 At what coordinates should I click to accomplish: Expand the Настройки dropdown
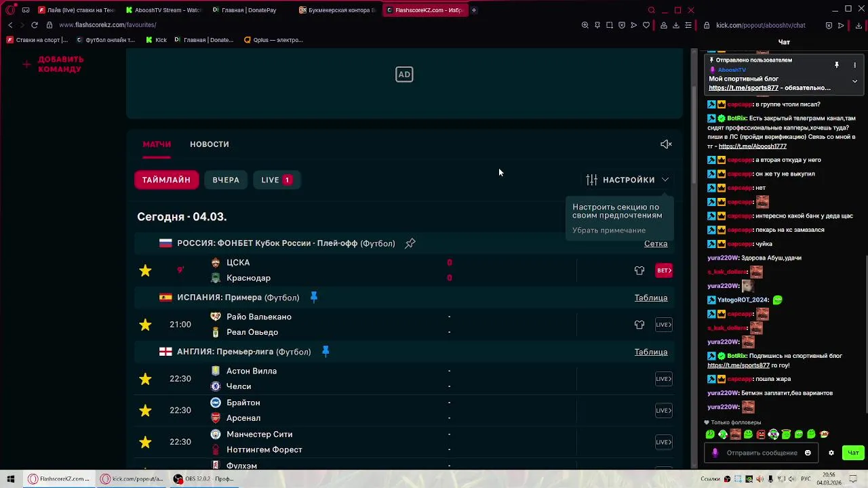(x=628, y=180)
